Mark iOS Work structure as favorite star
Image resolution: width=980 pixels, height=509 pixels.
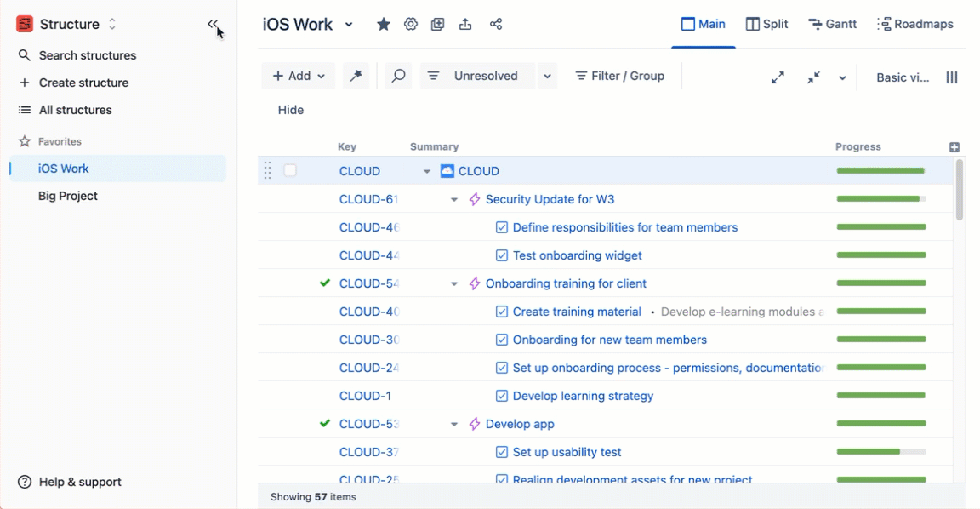click(x=383, y=24)
